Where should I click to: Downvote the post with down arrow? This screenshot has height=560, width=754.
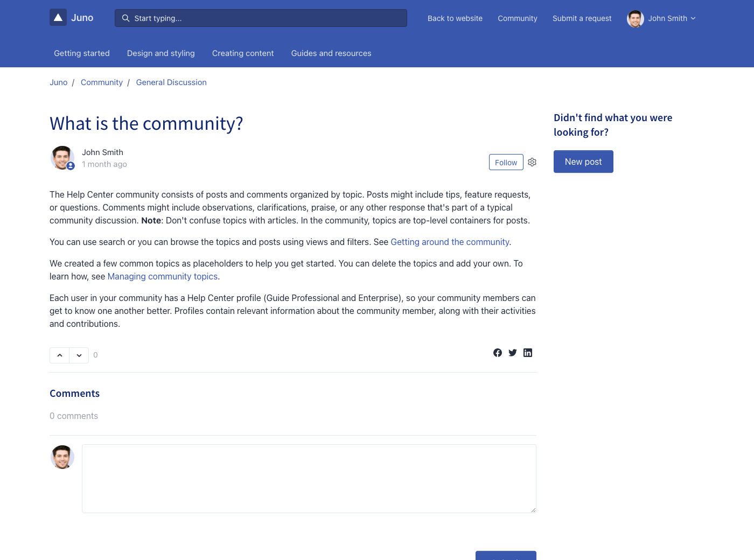[79, 355]
